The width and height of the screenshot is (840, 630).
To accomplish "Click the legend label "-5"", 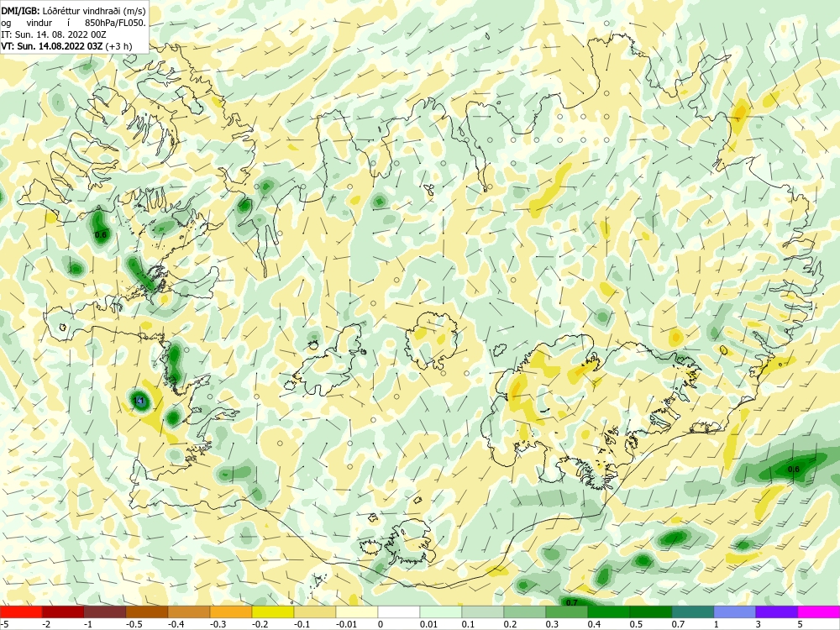I will [x=5, y=624].
